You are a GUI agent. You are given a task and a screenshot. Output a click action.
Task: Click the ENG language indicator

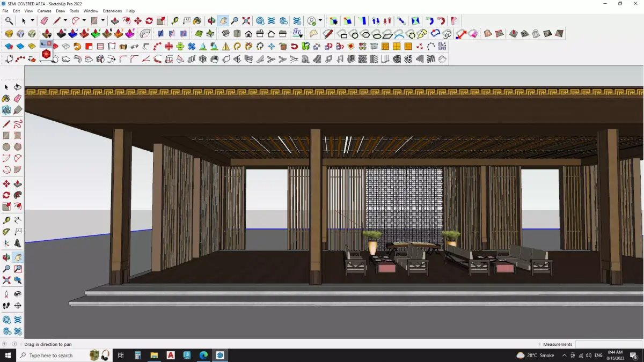pos(598,355)
